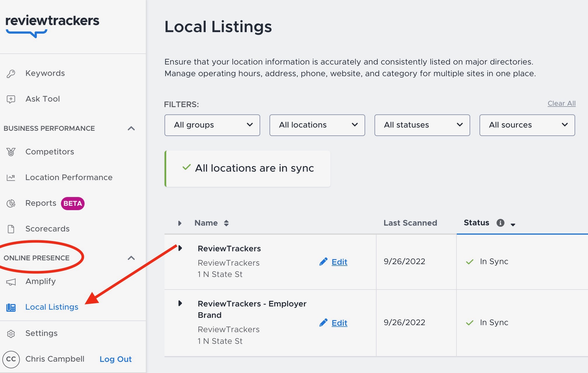Viewport: 588px width, 373px height.
Task: Click 9/26/2022 date in ReviewTrackers row
Action: pyautogui.click(x=405, y=261)
